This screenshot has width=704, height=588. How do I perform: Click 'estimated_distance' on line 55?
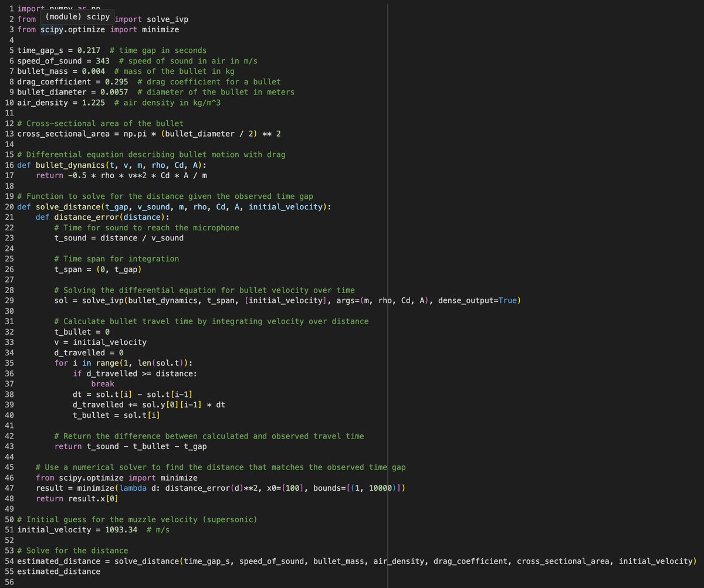click(59, 572)
